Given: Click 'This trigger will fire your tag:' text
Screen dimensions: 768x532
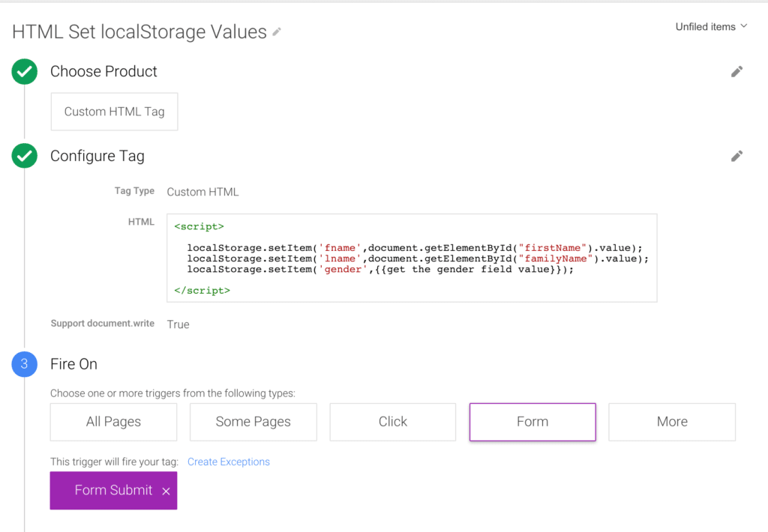Looking at the screenshot, I should pyautogui.click(x=114, y=462).
